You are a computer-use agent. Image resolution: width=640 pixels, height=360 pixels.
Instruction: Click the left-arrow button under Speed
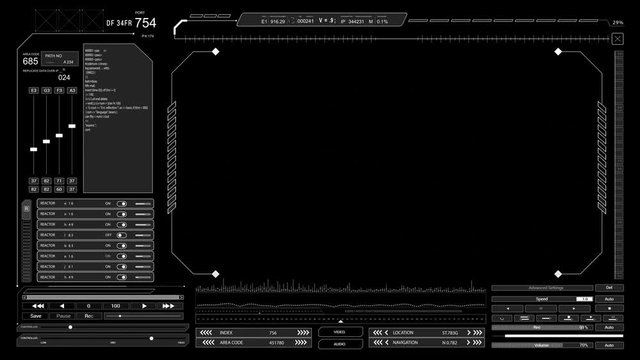(508, 309)
